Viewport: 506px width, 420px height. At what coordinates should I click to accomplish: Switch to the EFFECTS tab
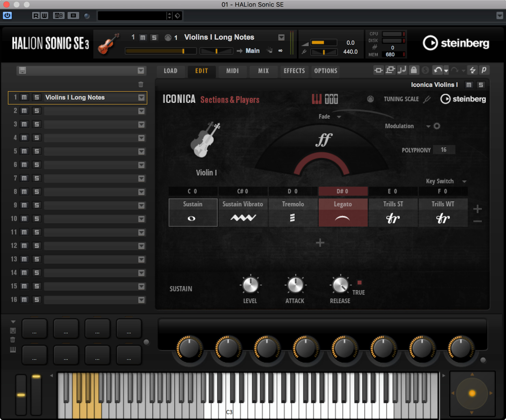click(x=294, y=71)
